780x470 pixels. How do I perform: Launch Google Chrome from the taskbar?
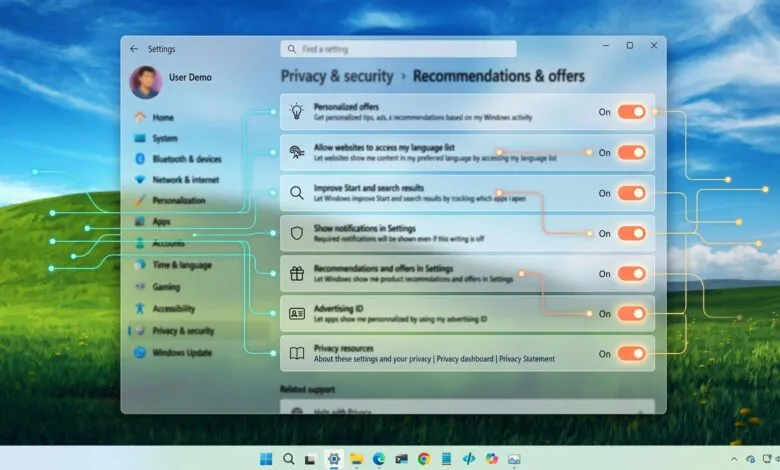coord(424,459)
